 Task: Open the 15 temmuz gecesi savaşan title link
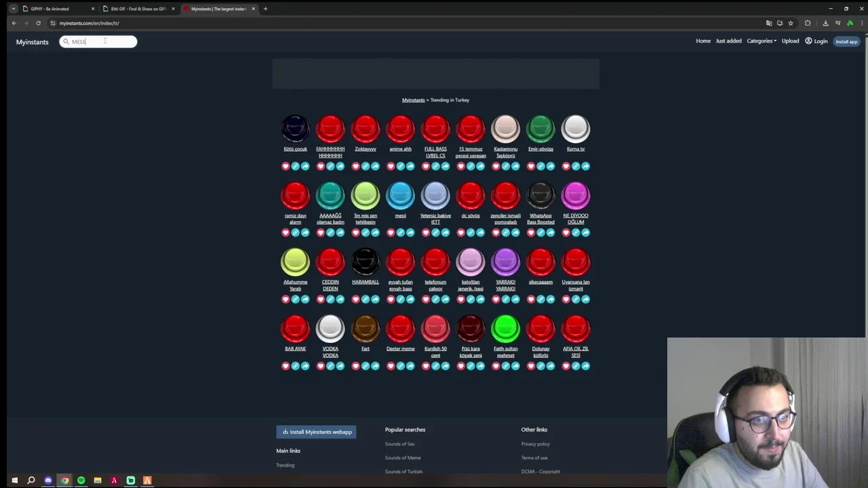pyautogui.click(x=471, y=152)
